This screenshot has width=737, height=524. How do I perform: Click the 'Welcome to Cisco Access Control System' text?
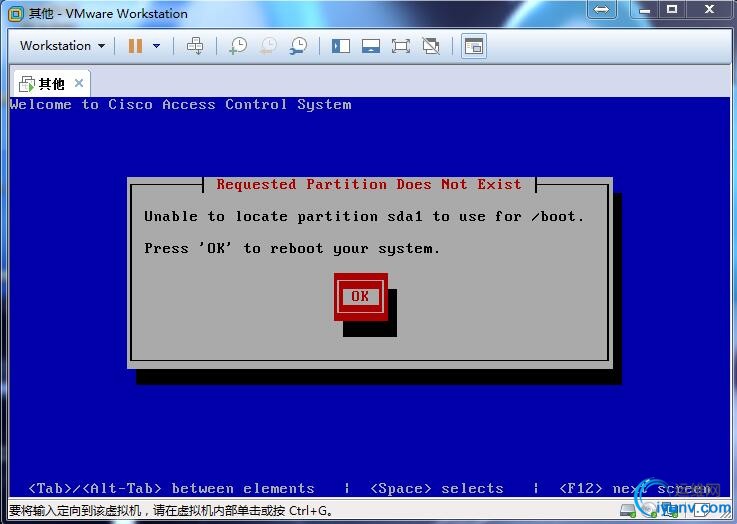click(180, 105)
